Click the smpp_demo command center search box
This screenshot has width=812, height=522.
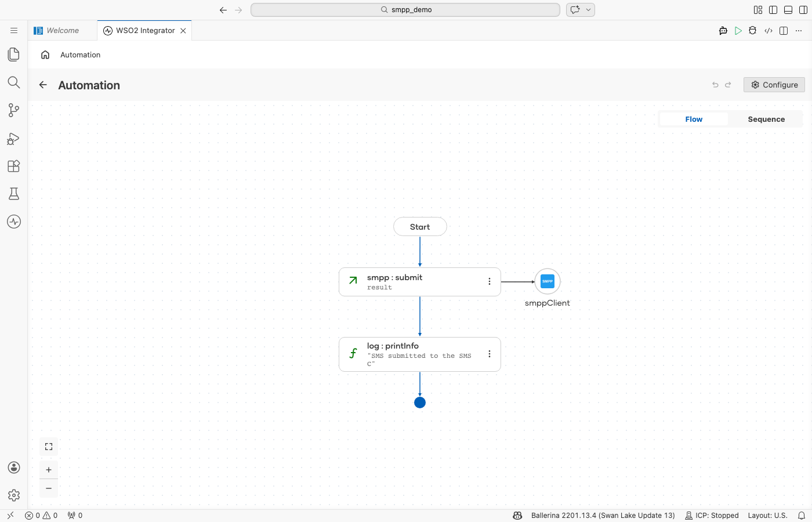tap(405, 10)
